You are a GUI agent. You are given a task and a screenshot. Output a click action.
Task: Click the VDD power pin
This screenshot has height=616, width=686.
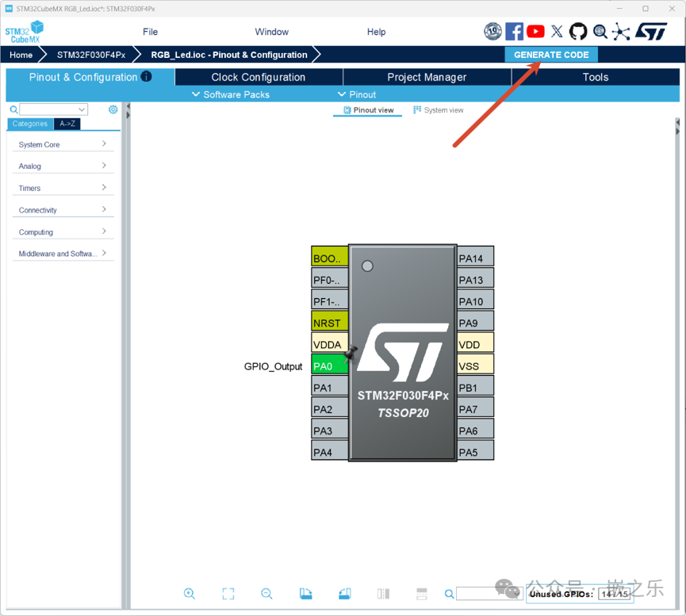click(476, 344)
